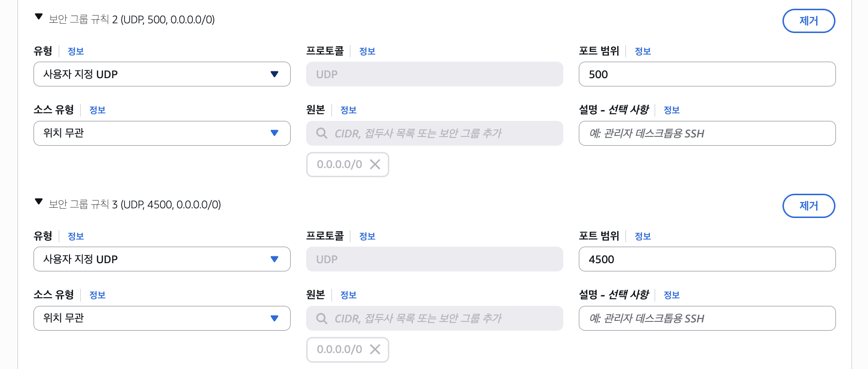
Task: Open 정보 link next to rule 3 소스 유형
Action: pos(97,295)
